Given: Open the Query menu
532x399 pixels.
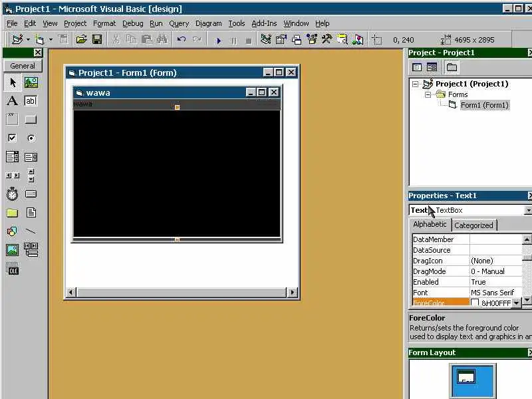Looking at the screenshot, I should [x=179, y=23].
